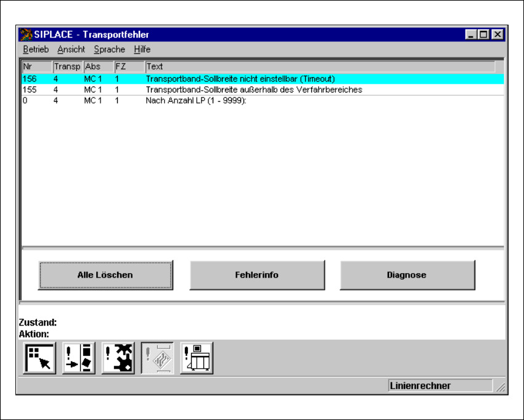Sort by the Nr column header
This screenshot has height=420, width=524.
tap(36, 67)
